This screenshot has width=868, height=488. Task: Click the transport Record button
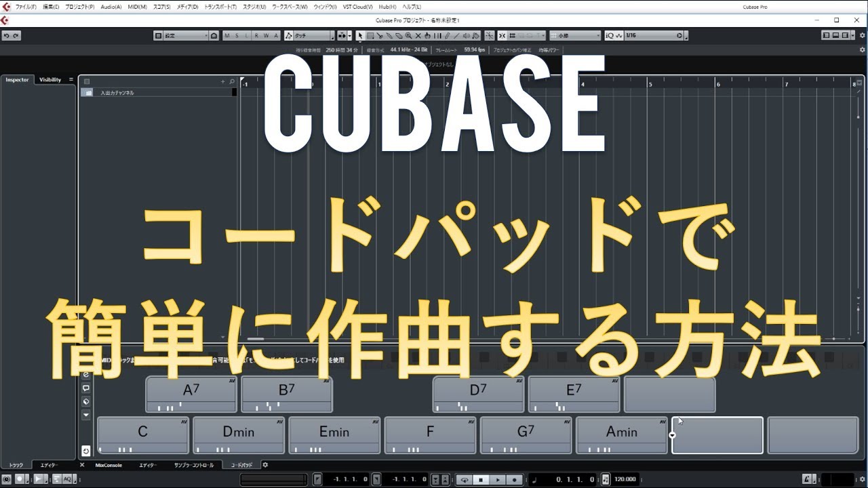coord(515,479)
